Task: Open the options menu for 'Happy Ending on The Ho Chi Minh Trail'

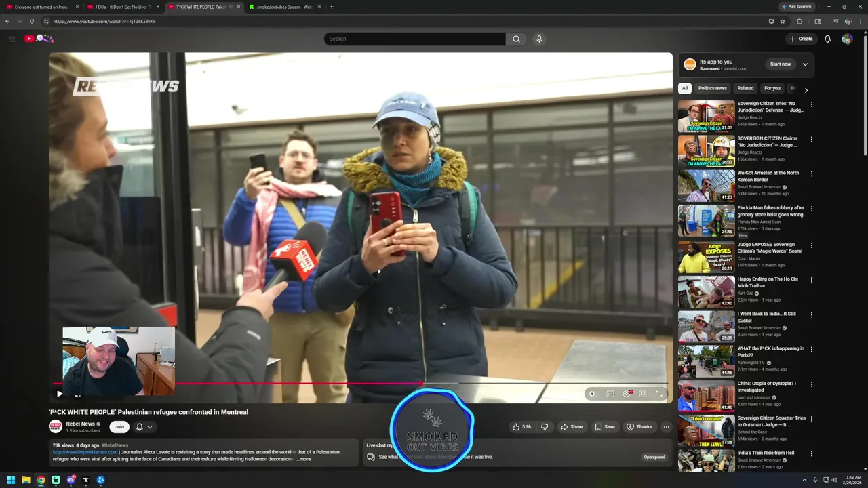Action: [x=811, y=279]
